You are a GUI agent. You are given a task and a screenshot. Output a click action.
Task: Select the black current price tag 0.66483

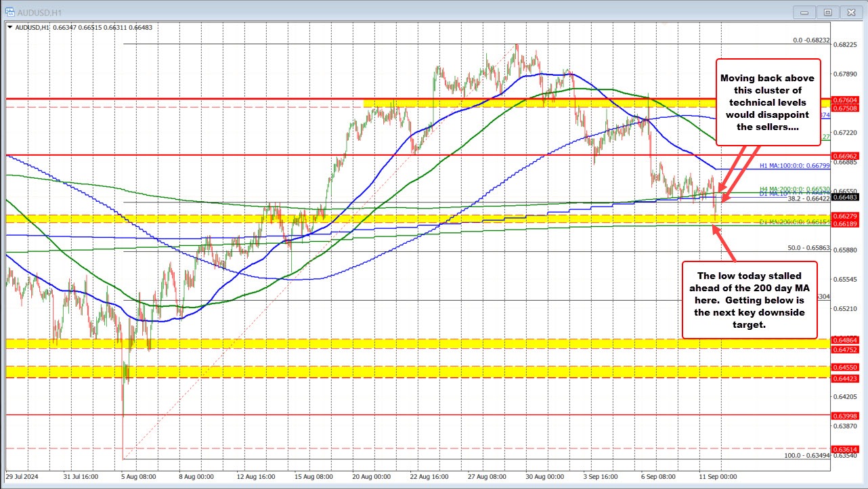click(x=845, y=196)
